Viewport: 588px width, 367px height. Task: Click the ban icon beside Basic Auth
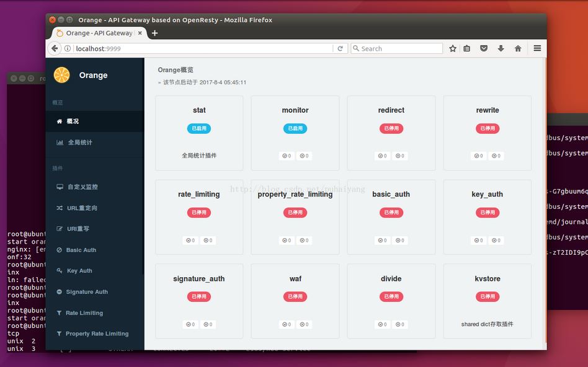60,250
